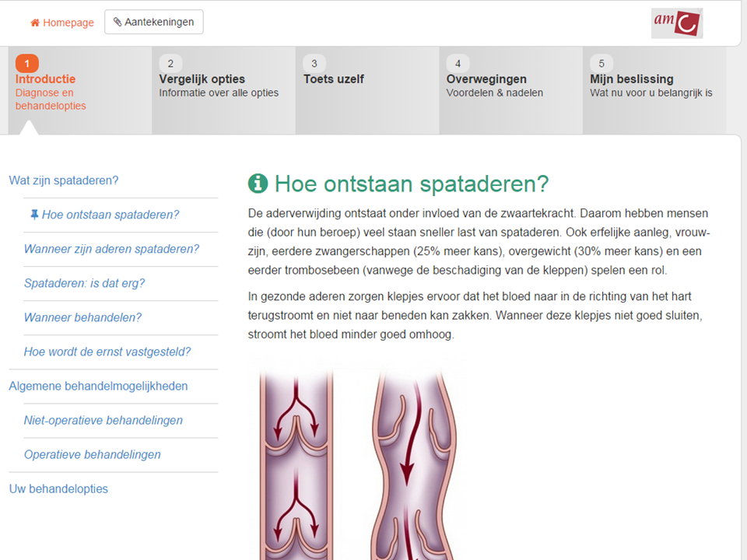This screenshot has width=747, height=560.
Task: Click the green info icon by heading
Action: [258, 184]
